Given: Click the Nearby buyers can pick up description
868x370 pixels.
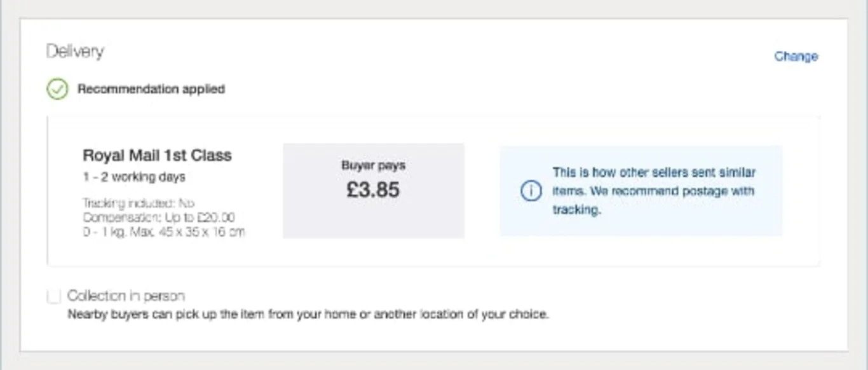Looking at the screenshot, I should tap(308, 314).
